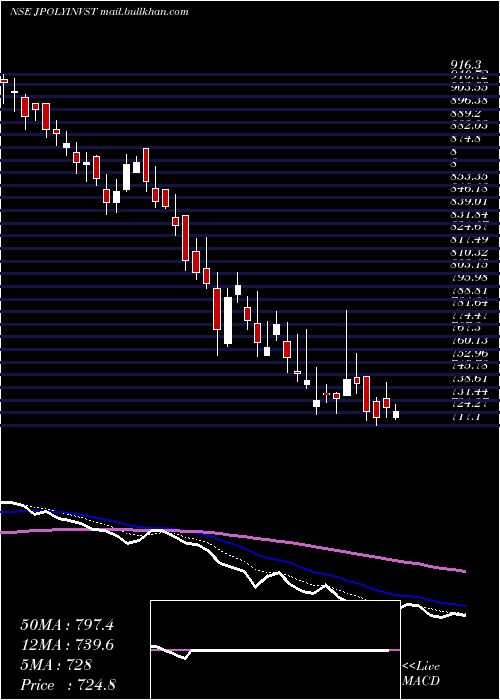Screen dimensions: 500x700
Task: Click the 916.3 top price label
Action: pyautogui.click(x=467, y=66)
